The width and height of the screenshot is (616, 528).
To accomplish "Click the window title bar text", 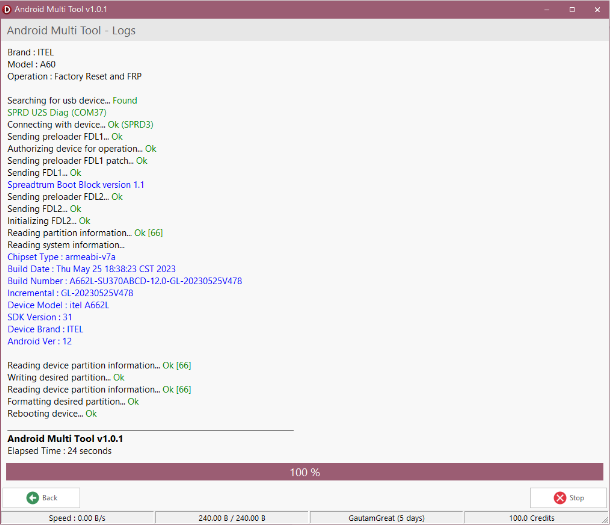I will point(61,9).
